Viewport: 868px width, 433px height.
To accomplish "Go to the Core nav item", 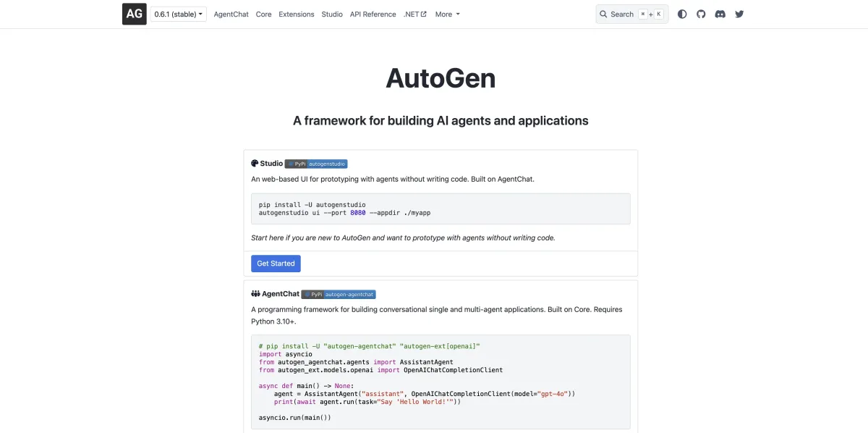I will 263,14.
